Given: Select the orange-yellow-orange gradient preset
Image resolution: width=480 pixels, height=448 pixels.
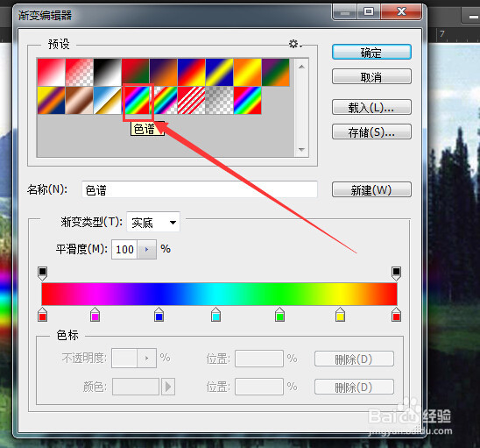Looking at the screenshot, I should click(247, 72).
